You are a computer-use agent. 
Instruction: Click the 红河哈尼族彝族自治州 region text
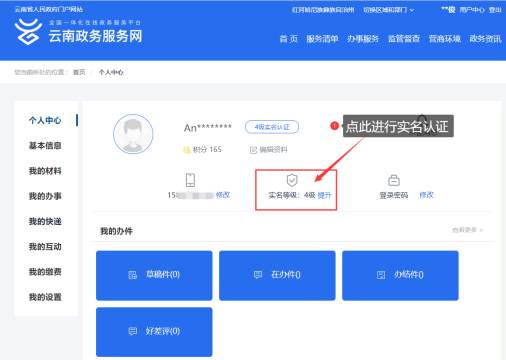pyautogui.click(x=323, y=10)
